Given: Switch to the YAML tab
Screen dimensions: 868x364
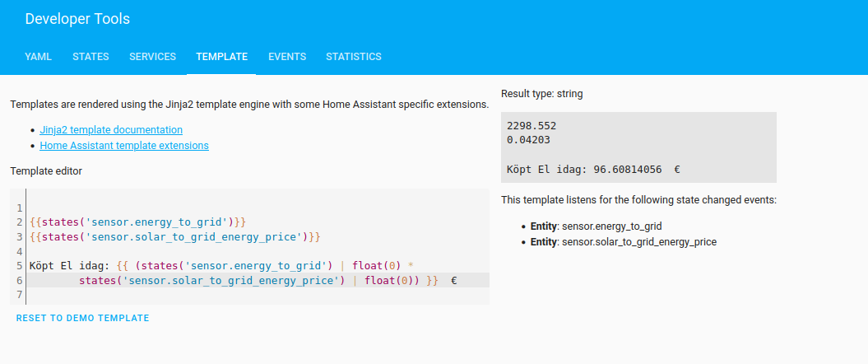Looking at the screenshot, I should (x=39, y=57).
